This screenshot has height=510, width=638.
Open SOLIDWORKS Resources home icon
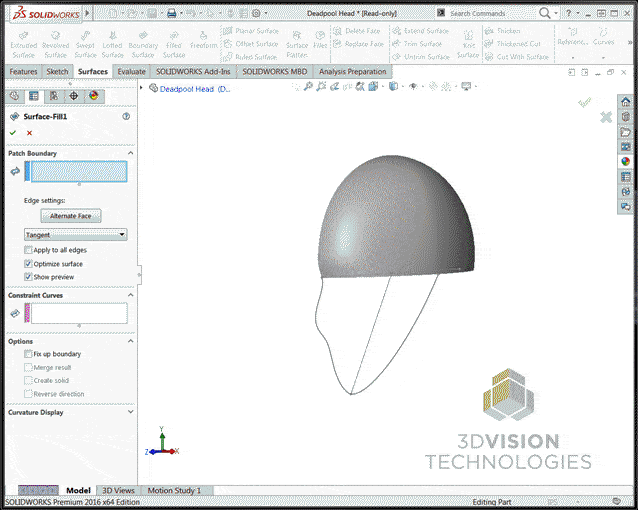(626, 101)
